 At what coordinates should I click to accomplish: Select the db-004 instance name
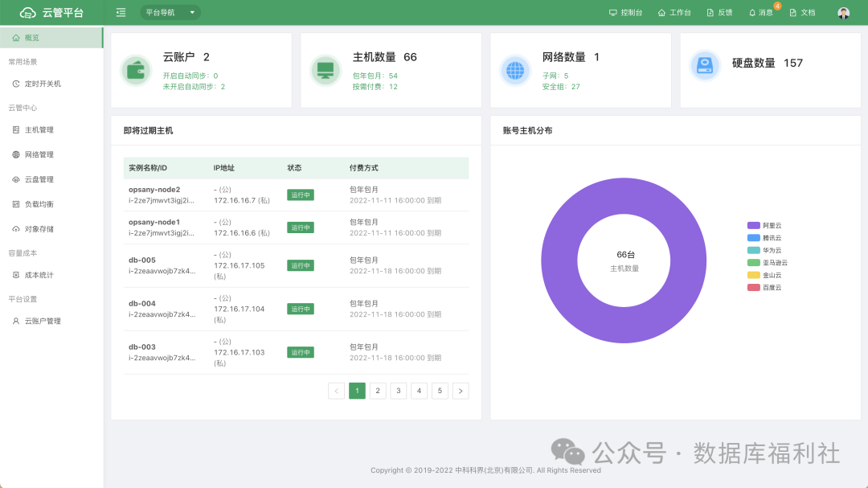coord(142,304)
